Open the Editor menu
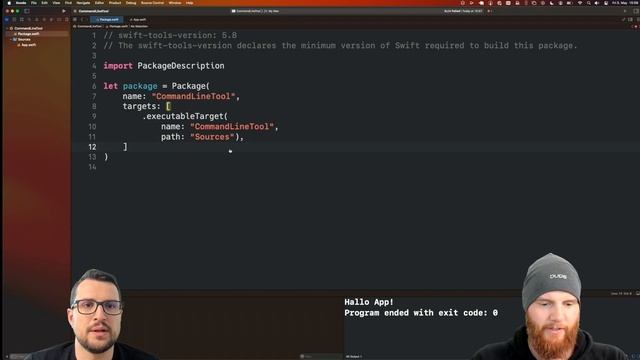 click(x=99, y=3)
